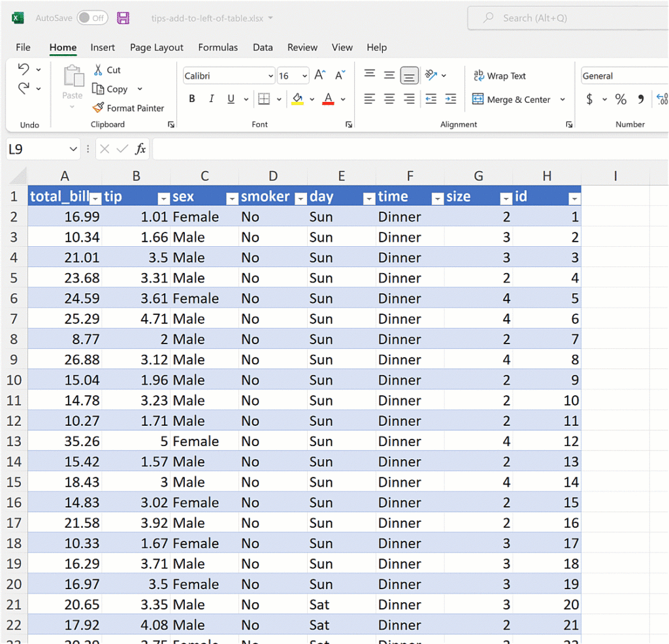Image resolution: width=669 pixels, height=644 pixels.
Task: Click the Increase Font Size icon
Action: pyautogui.click(x=320, y=76)
